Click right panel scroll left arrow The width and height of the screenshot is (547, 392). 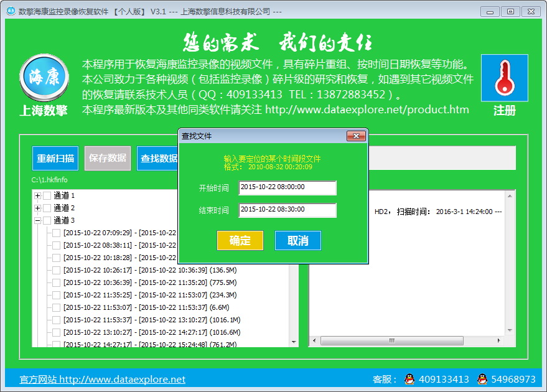point(314,340)
